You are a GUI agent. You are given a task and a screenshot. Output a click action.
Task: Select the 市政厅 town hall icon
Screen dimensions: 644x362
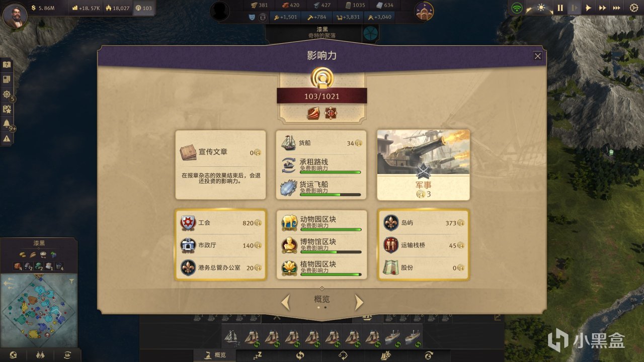point(188,245)
